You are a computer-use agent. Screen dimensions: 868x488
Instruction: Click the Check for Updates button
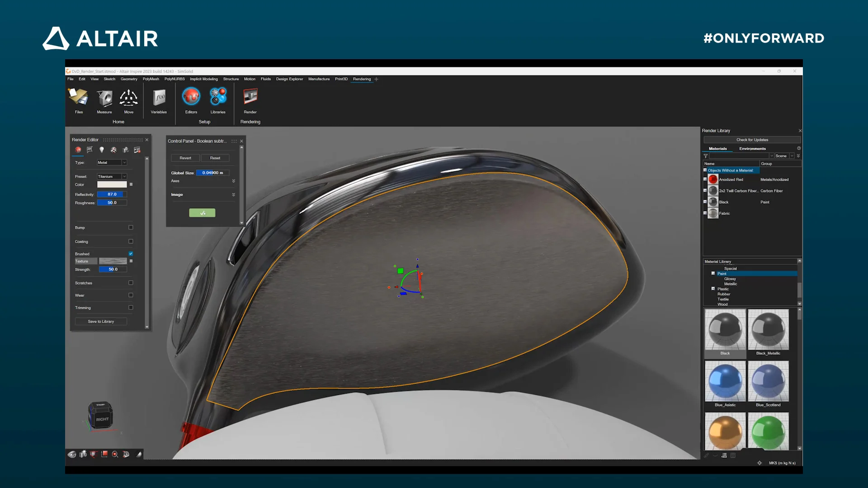[752, 140]
